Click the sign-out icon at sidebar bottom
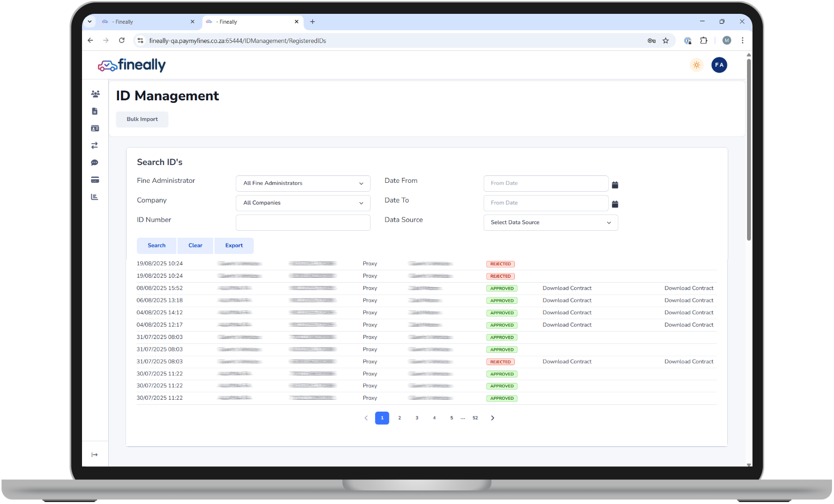Viewport: 834px width, 504px height. [x=95, y=454]
